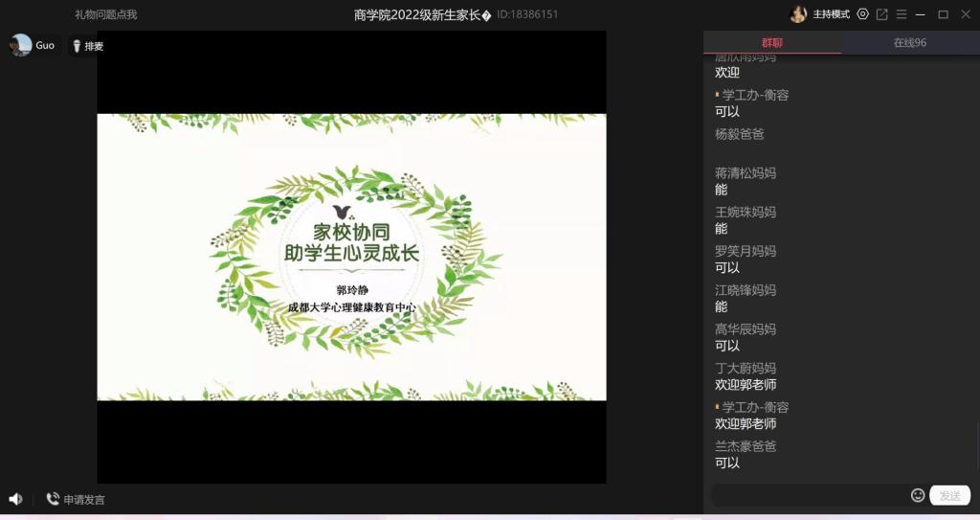Screen dimensions: 980x520
Task: Mute the speaker volume icon
Action: click(x=15, y=499)
